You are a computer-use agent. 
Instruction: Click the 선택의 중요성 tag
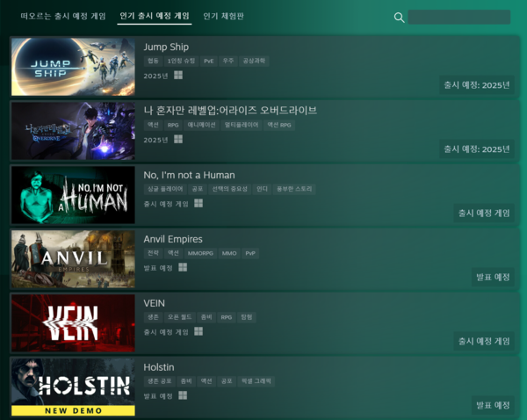pos(229,189)
